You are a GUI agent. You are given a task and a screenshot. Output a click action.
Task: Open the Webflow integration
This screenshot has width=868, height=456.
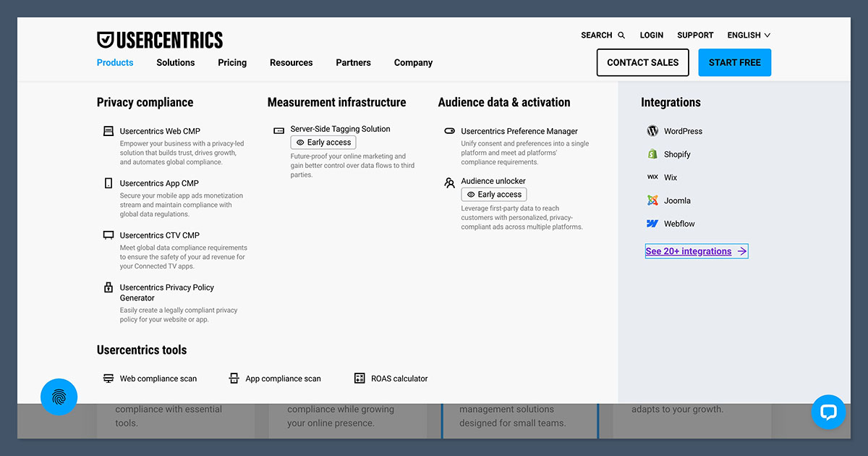[678, 224]
